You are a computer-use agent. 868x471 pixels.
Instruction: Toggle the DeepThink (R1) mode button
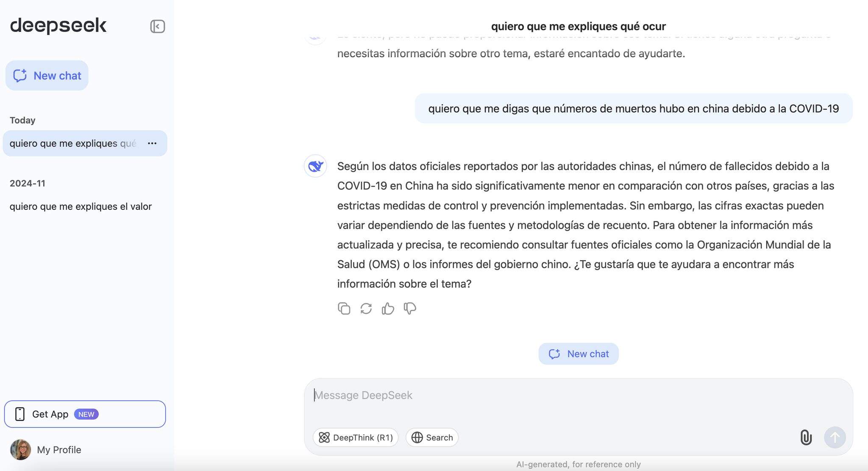(x=356, y=437)
